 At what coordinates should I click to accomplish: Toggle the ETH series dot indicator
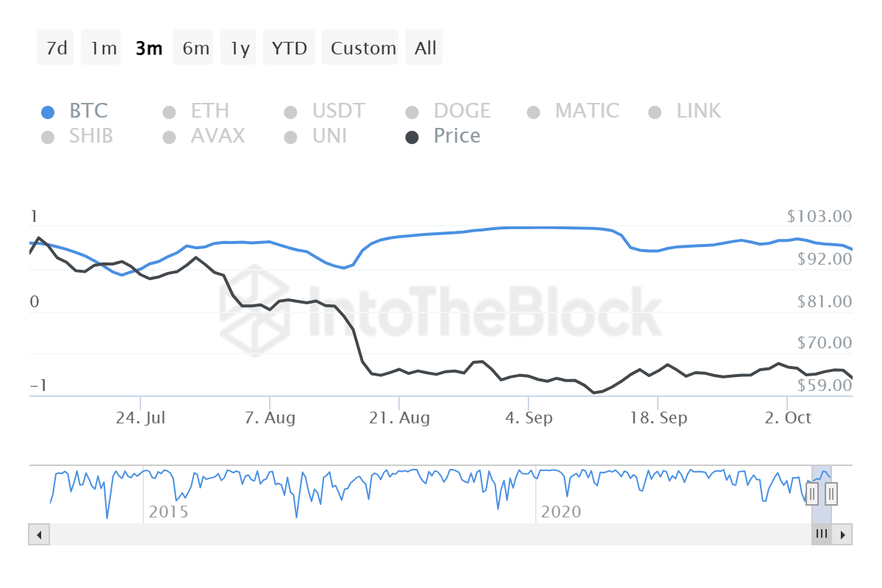tap(168, 111)
